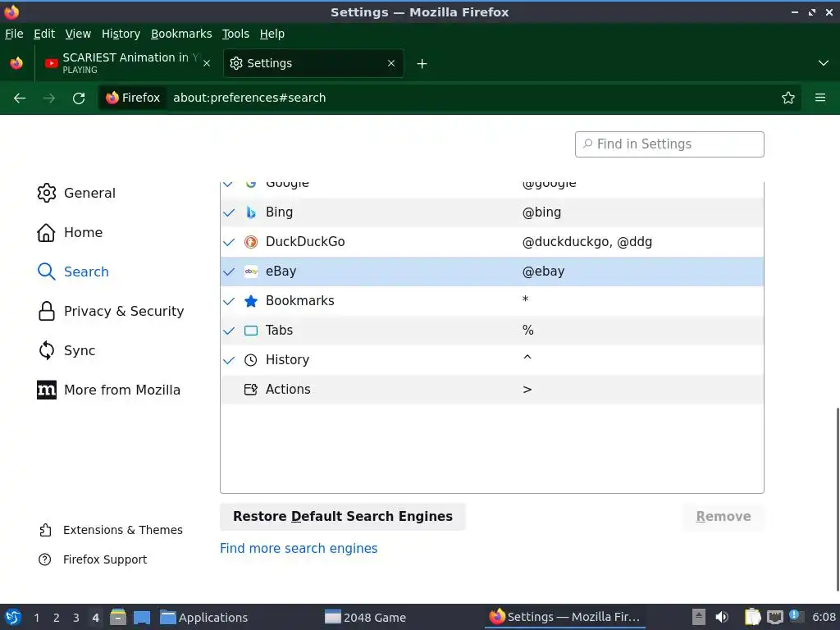Click Restore Default Search Engines button

[343, 517]
